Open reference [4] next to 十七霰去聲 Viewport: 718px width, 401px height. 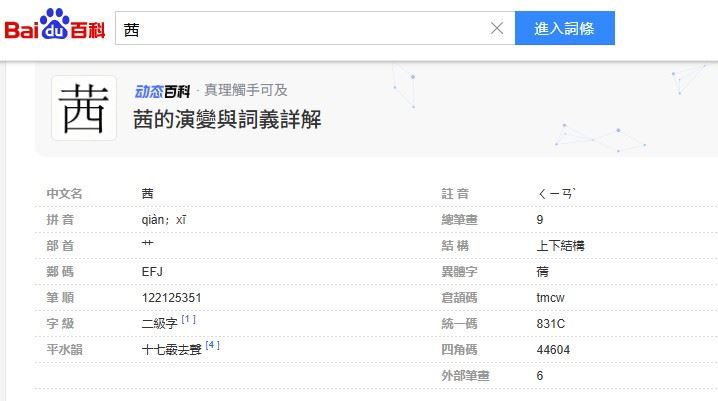point(212,345)
